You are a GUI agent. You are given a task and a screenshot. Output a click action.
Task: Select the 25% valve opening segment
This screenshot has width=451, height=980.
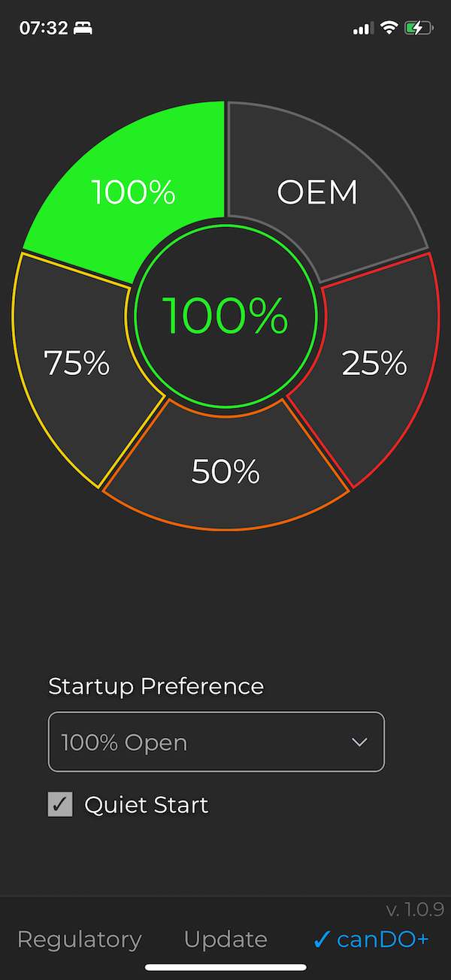[374, 364]
